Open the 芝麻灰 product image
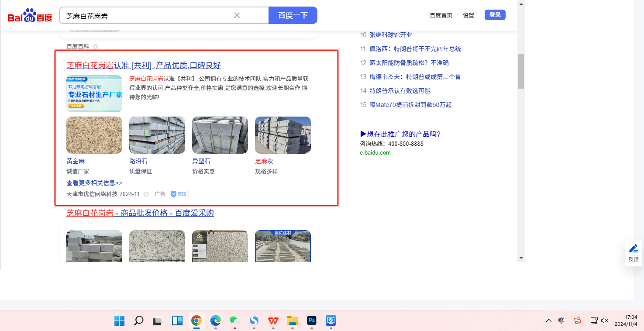644x331 pixels. pos(283,135)
